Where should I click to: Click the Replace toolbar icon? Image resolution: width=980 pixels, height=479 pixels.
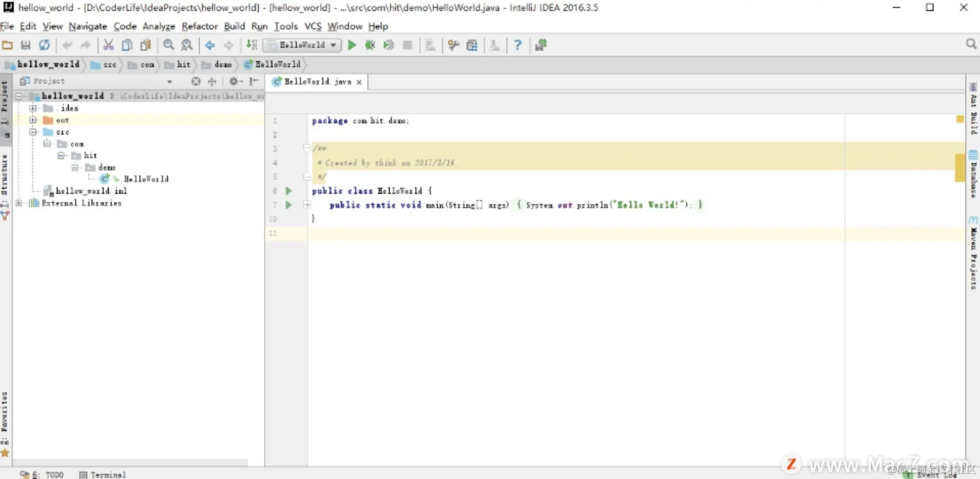click(187, 45)
